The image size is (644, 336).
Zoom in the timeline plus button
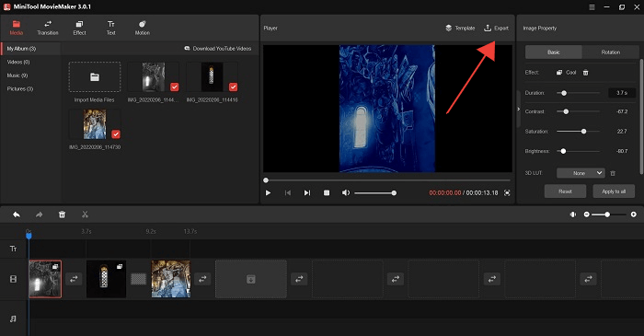633,214
